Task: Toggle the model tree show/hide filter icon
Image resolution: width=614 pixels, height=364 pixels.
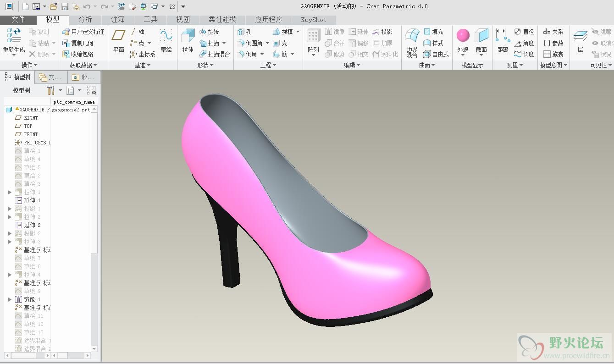Action: [91, 90]
